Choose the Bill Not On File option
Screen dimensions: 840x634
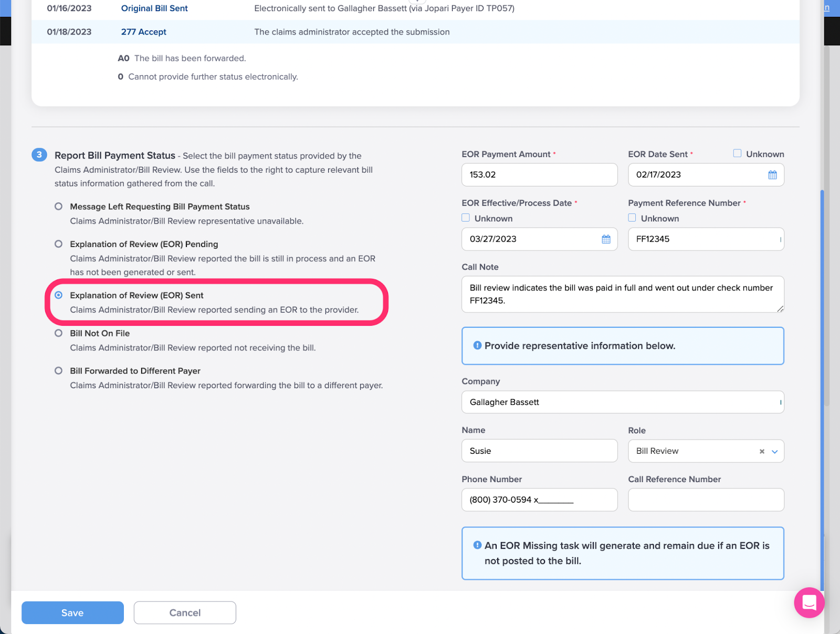[x=59, y=333]
